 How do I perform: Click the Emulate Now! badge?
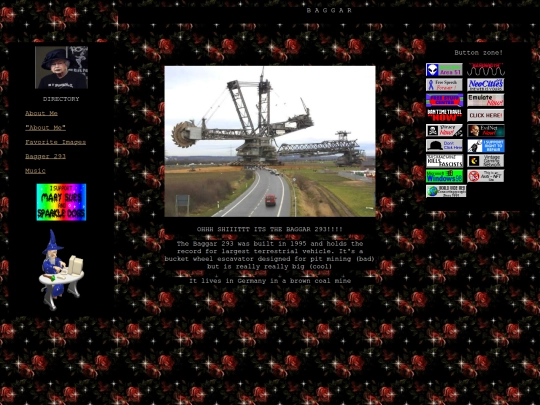[x=486, y=100]
